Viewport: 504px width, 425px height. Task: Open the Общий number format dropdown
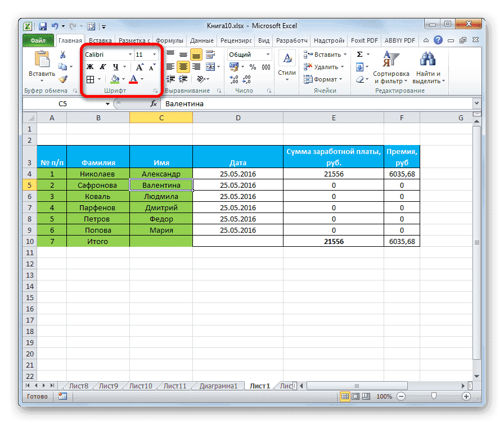[264, 54]
